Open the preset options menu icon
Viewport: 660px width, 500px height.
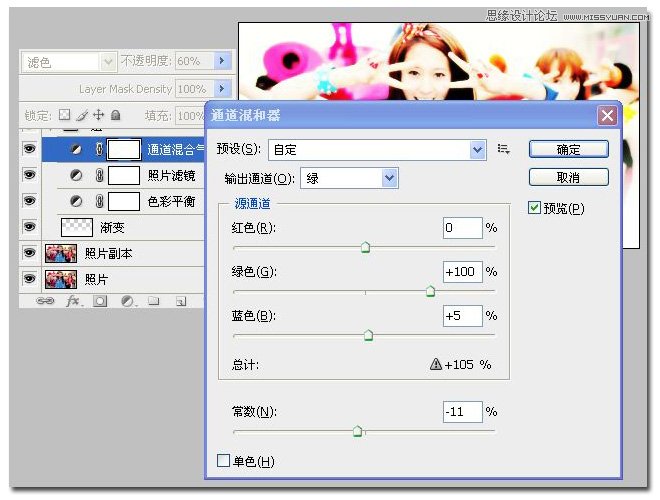click(x=503, y=149)
